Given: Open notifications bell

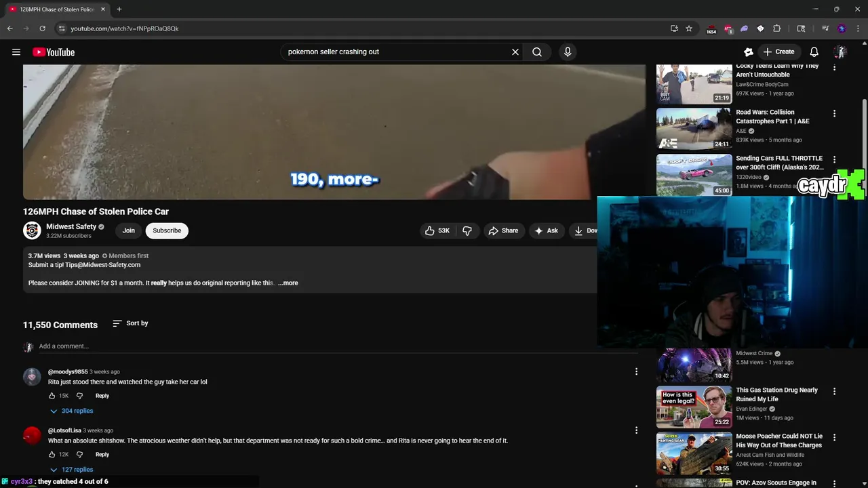Looking at the screenshot, I should pos(814,52).
